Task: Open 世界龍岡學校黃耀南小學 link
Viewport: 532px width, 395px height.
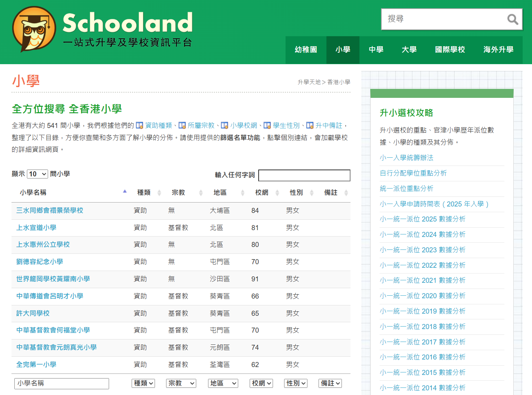Action: [x=53, y=279]
